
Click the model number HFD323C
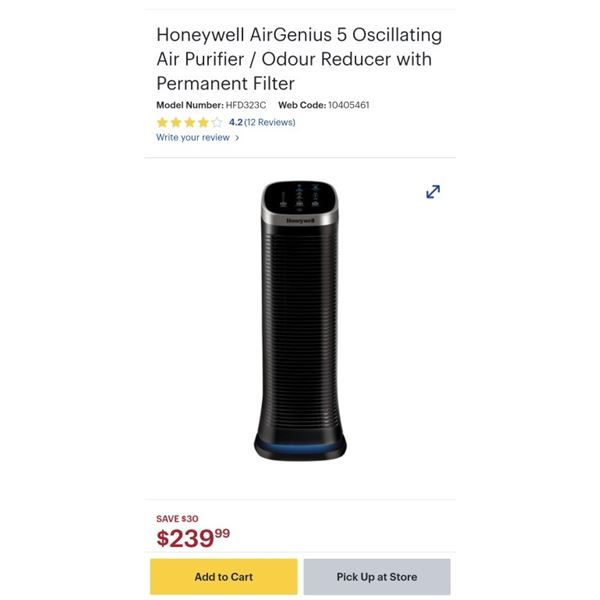(246, 105)
